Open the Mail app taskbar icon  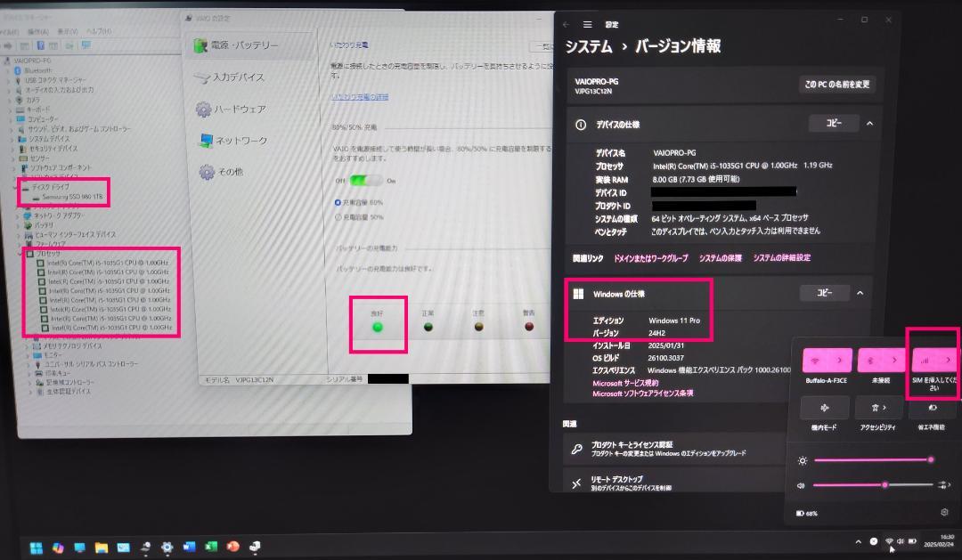[x=123, y=548]
